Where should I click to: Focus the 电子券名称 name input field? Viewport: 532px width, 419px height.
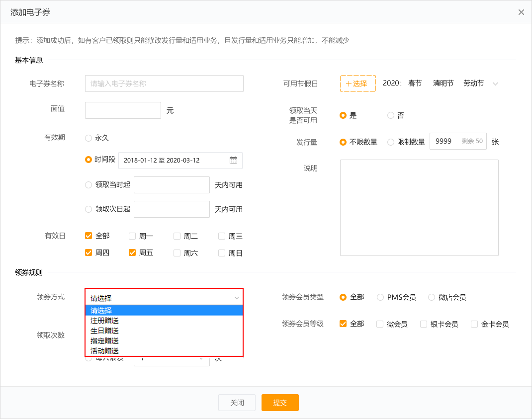[164, 84]
